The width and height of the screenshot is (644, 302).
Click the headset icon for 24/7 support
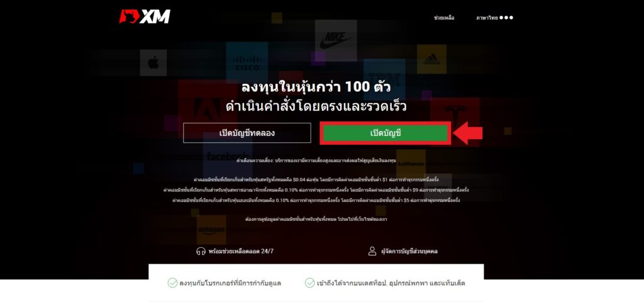coord(201,251)
